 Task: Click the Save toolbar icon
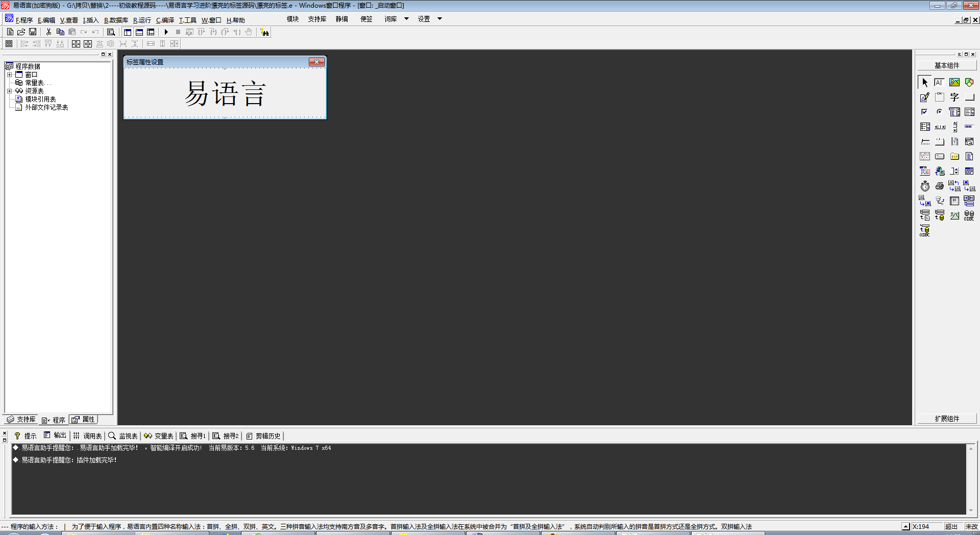[x=33, y=32]
